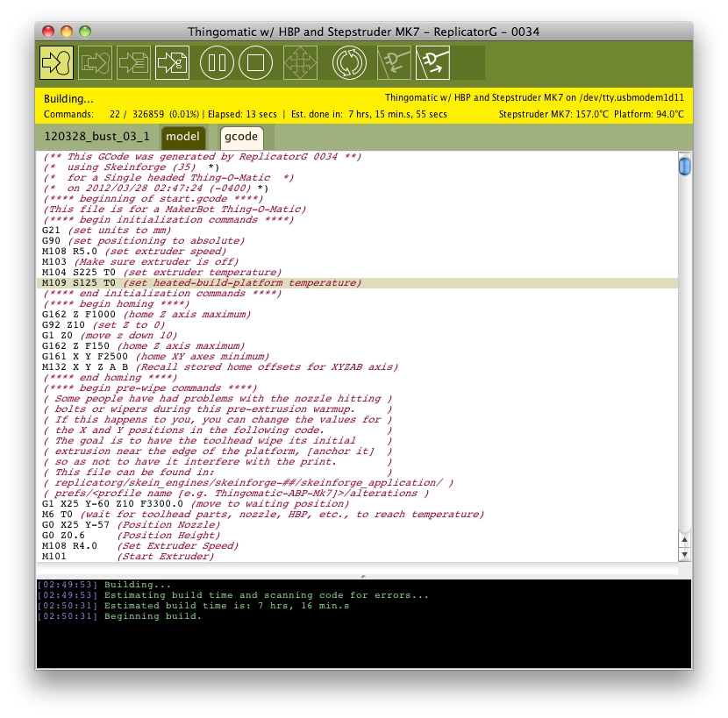The height and width of the screenshot is (718, 728).
Task: Click the G162 Z F150 line
Action: coord(143,346)
